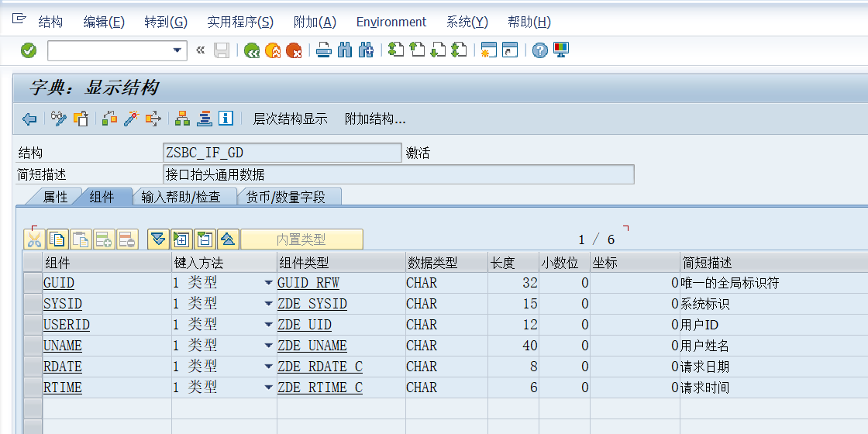Click the Cut scissors icon above the table
Image resolution: width=868 pixels, height=434 pixels.
click(x=34, y=239)
